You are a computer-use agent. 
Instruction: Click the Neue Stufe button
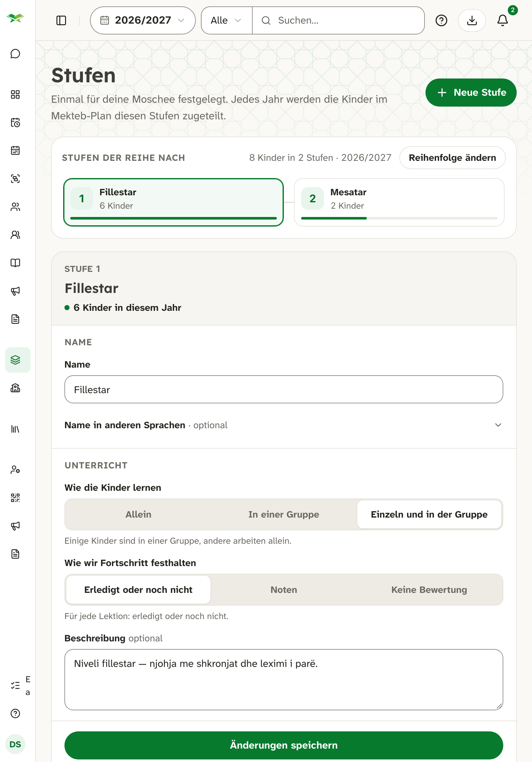click(x=471, y=93)
